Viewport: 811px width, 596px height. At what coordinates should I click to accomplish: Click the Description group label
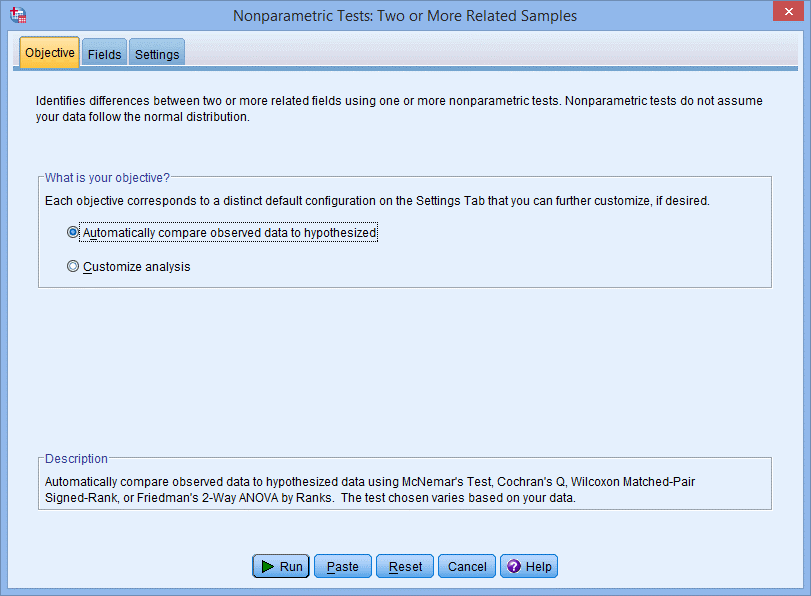click(x=76, y=458)
